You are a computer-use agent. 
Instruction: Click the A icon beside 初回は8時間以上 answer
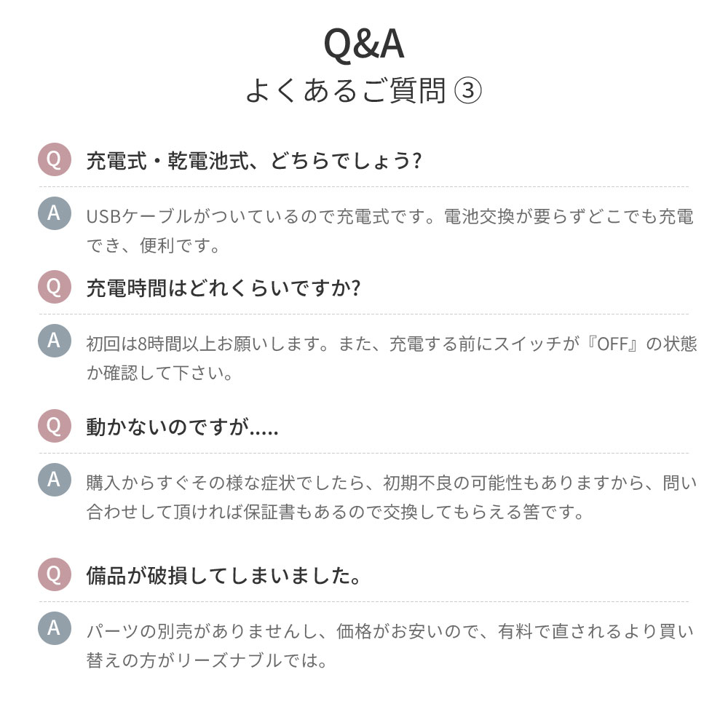[55, 340]
